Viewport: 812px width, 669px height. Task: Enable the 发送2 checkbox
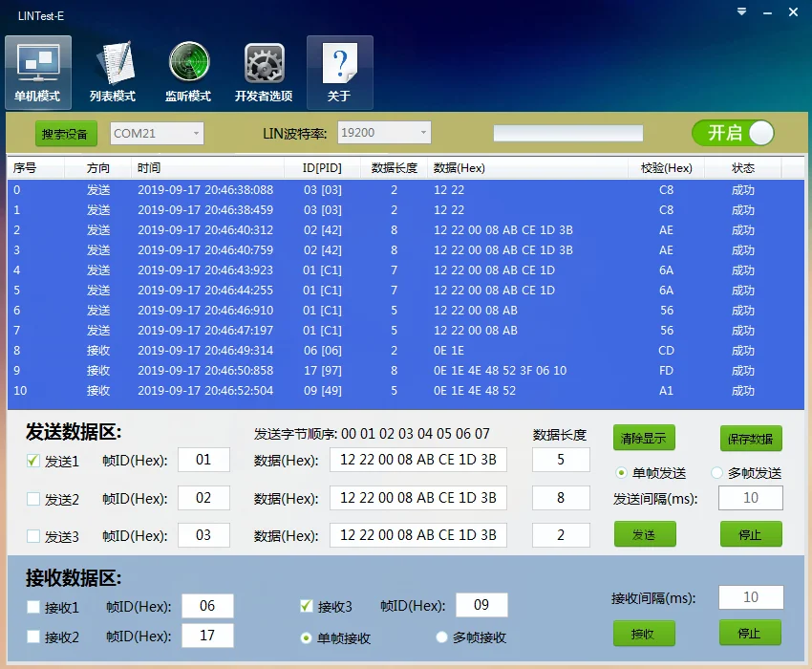(x=33, y=499)
